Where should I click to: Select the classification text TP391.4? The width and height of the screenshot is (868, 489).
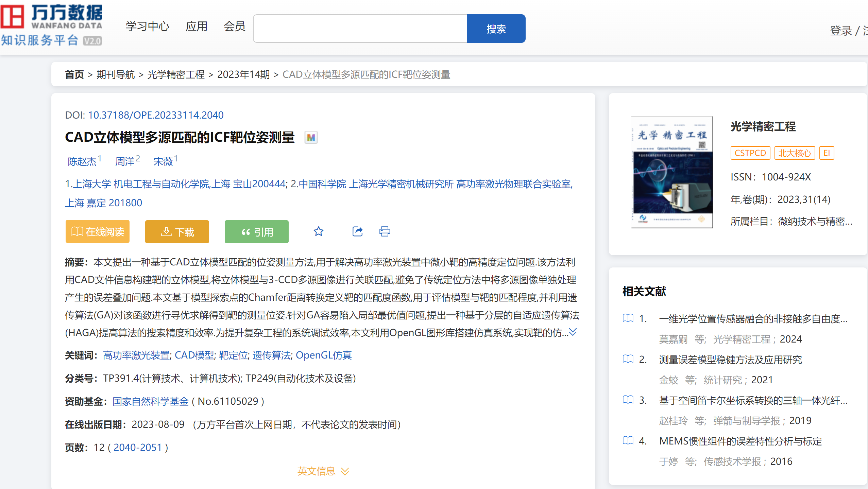click(x=121, y=378)
